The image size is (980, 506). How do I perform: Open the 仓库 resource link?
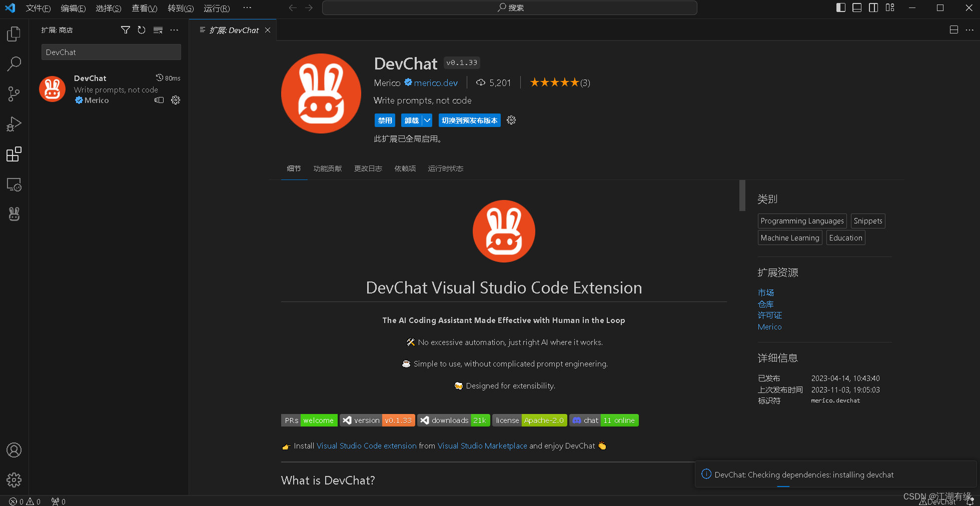point(766,304)
